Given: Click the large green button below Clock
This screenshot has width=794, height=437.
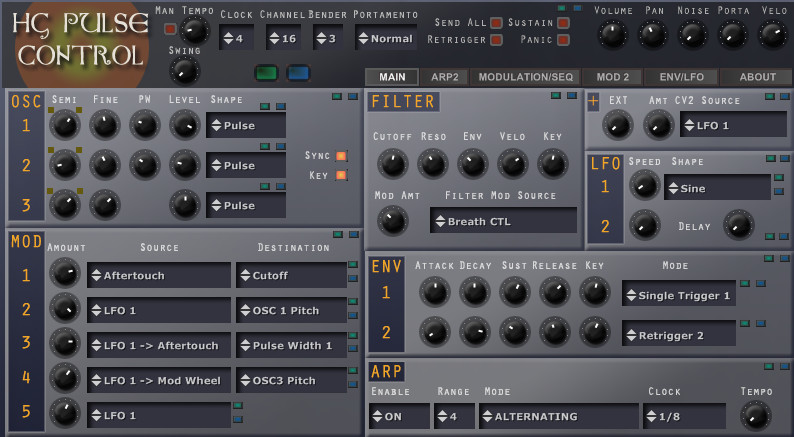Looking at the screenshot, I should click(x=266, y=73).
